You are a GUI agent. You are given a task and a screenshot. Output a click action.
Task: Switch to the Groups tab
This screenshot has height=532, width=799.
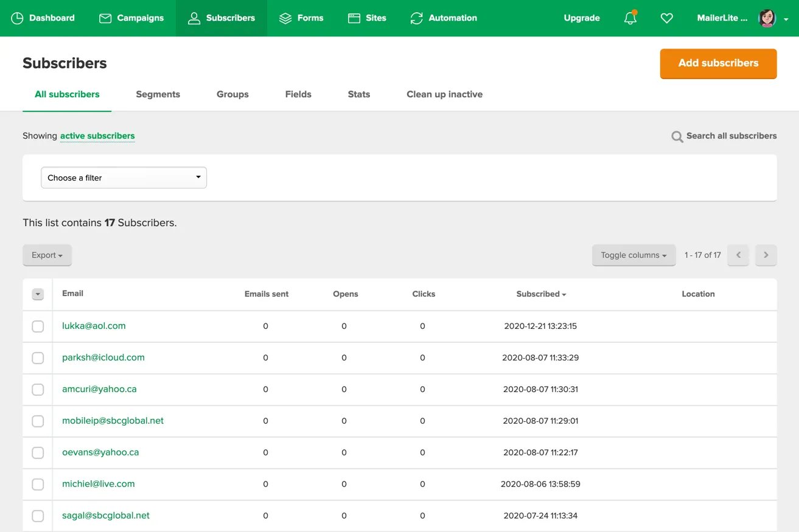[232, 94]
